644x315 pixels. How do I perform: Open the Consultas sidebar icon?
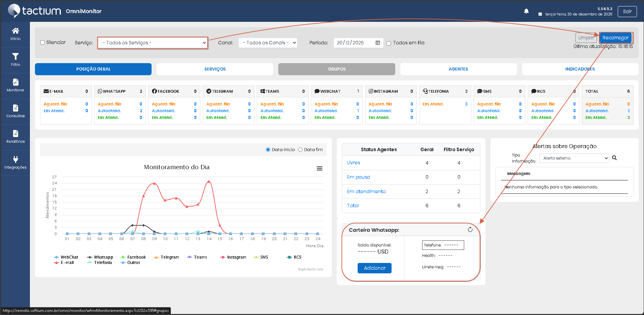15,108
